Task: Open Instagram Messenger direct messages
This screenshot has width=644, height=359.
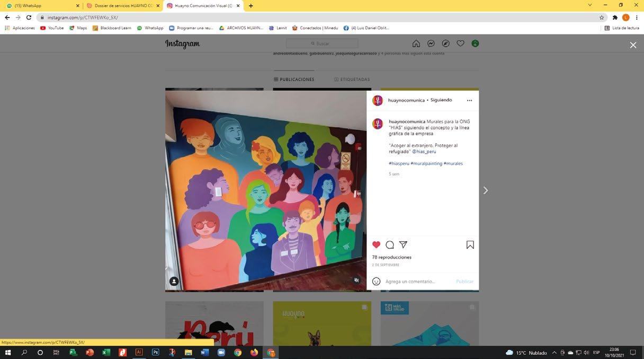Action: (431, 43)
